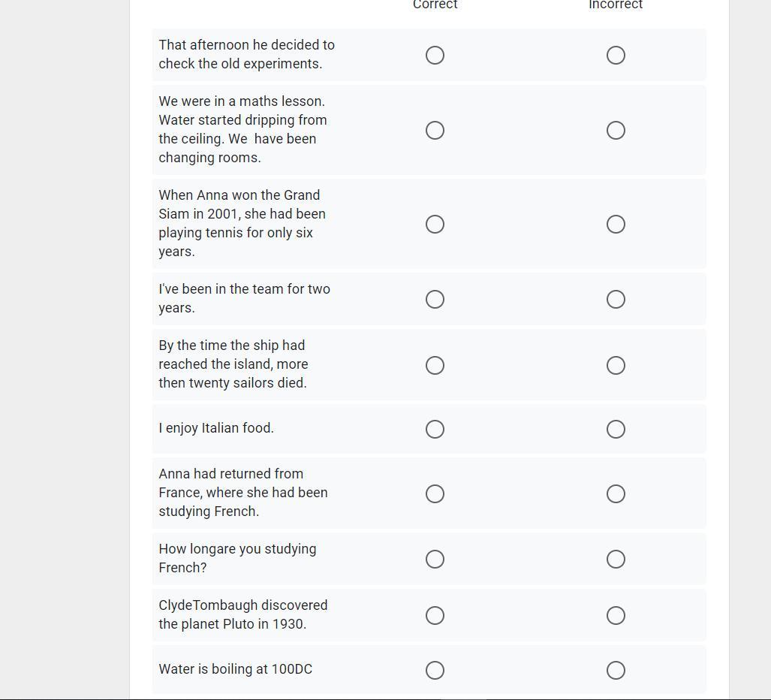The image size is (771, 700).
Task: Select Incorrect for the maths lesson sentence
Action: click(616, 131)
